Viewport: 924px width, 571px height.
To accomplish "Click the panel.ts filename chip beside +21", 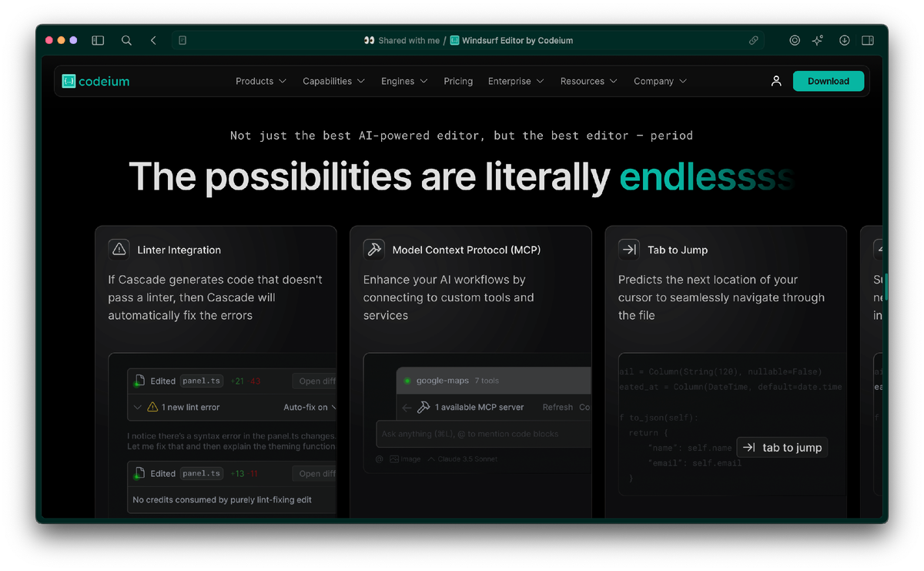I will click(202, 381).
